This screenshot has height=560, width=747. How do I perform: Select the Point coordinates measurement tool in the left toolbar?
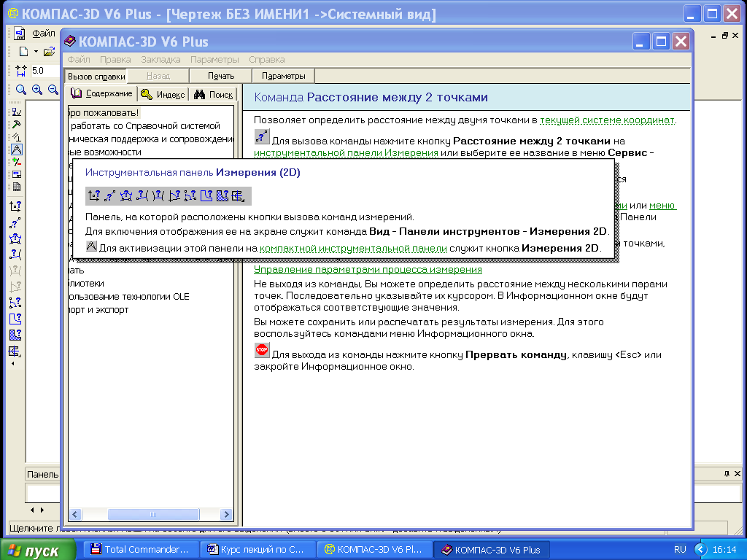(x=15, y=206)
